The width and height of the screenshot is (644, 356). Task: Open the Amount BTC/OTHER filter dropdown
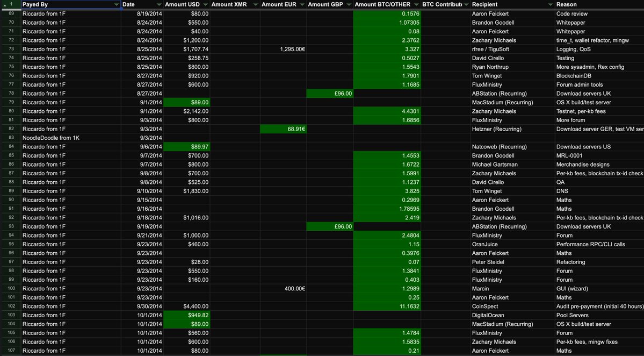click(x=416, y=4)
